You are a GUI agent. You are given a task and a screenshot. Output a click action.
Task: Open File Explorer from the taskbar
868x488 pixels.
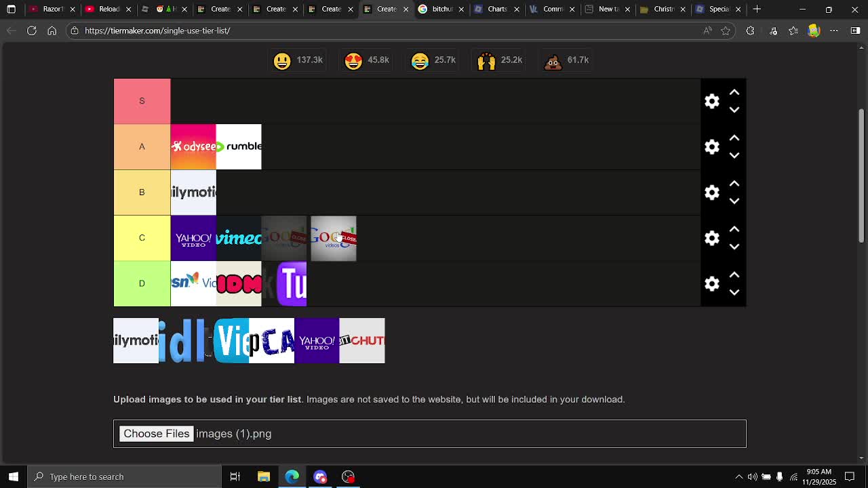click(264, 476)
